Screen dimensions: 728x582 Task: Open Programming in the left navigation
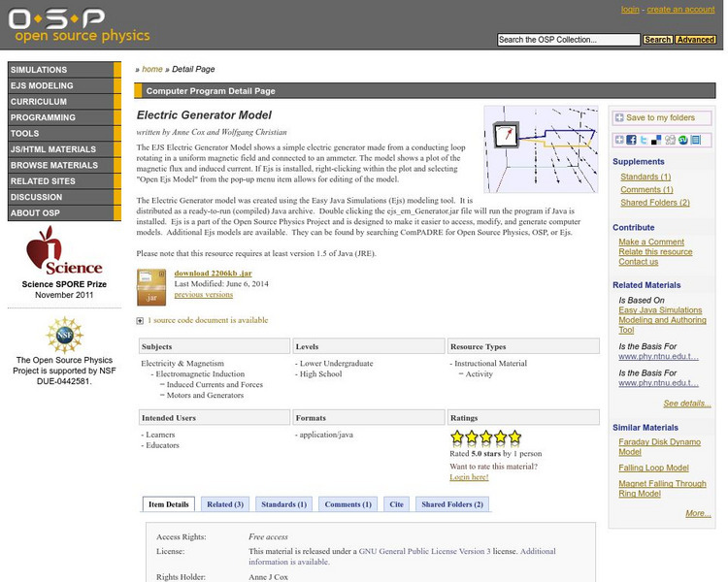pos(64,117)
